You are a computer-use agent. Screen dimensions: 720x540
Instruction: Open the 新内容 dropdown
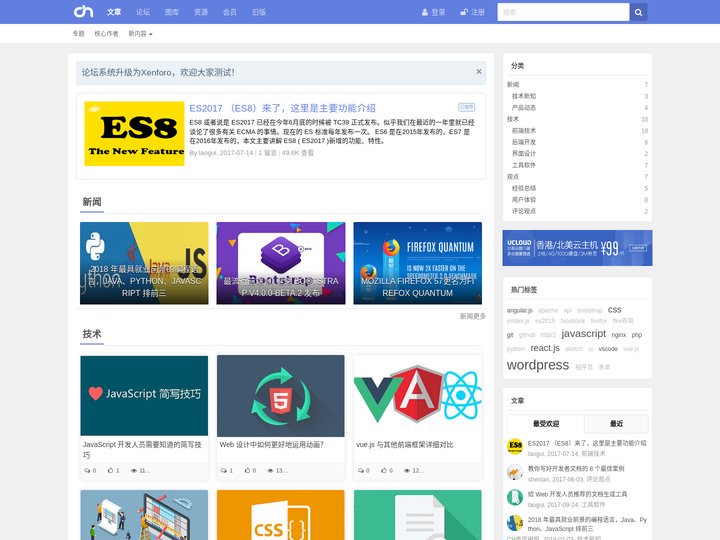coord(140,34)
